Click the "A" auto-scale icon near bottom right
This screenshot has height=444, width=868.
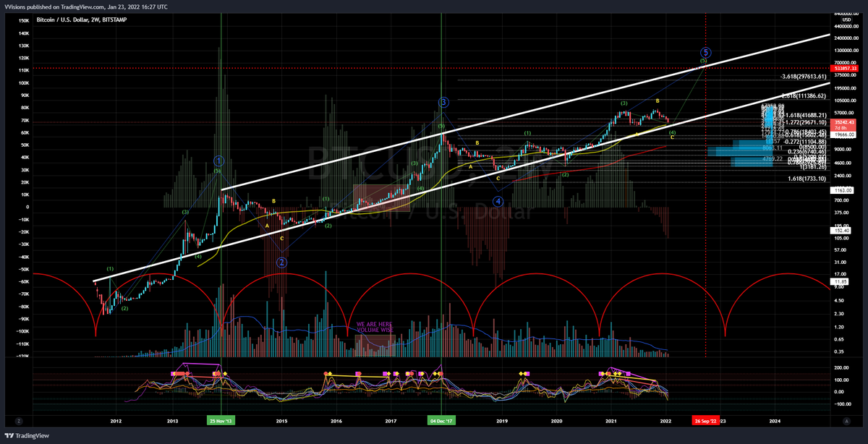(x=845, y=419)
